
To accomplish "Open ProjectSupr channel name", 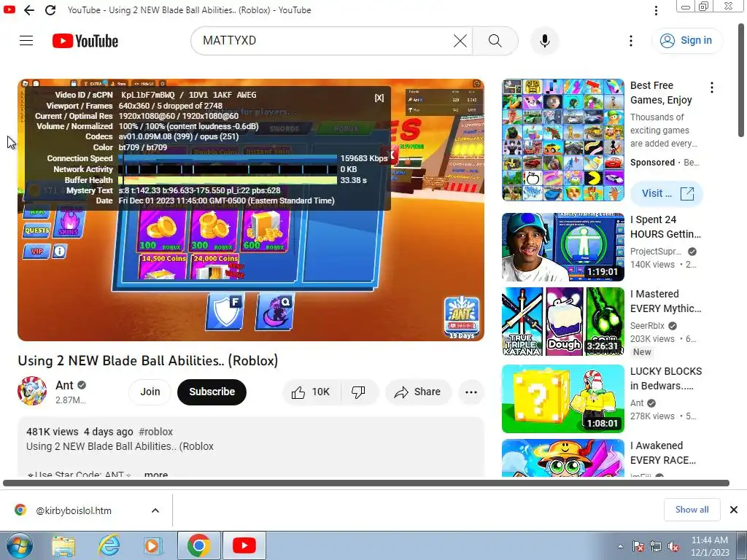I will (656, 252).
